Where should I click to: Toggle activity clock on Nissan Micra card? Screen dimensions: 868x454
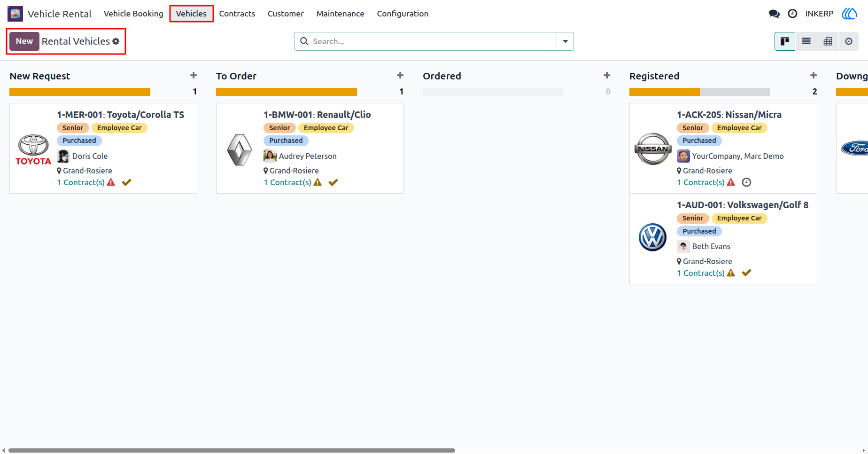[x=746, y=182]
